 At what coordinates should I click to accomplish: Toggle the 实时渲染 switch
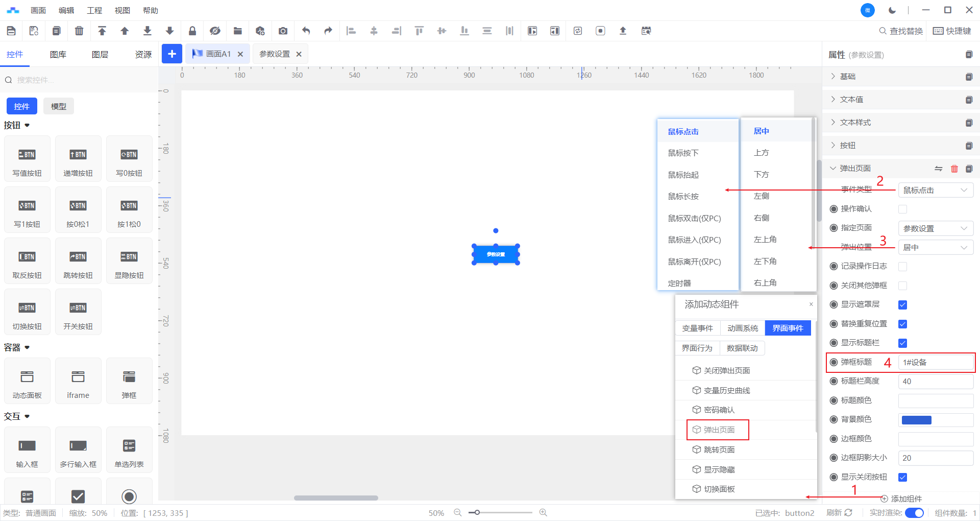click(914, 513)
